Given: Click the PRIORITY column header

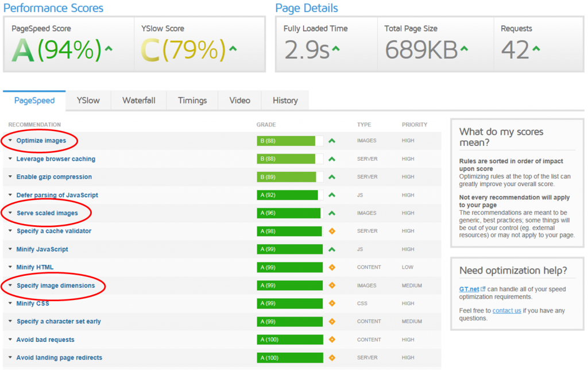Looking at the screenshot, I should click(415, 125).
